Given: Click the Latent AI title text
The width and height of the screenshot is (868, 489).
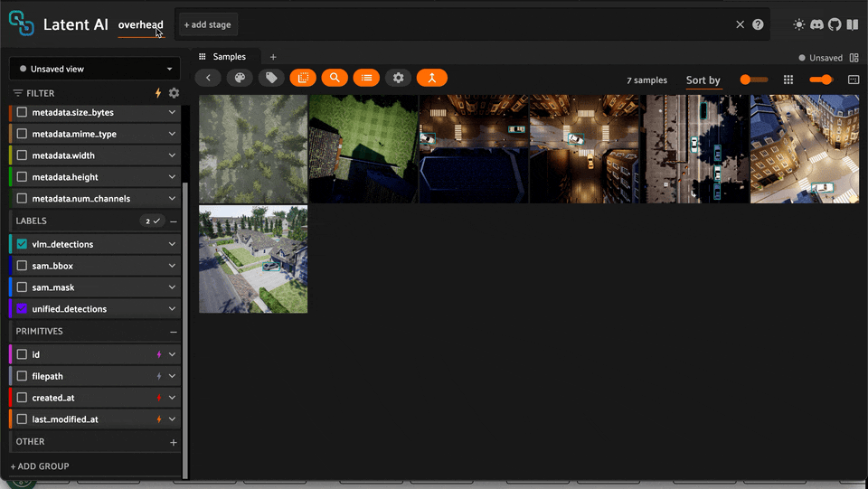Looking at the screenshot, I should 75,25.
